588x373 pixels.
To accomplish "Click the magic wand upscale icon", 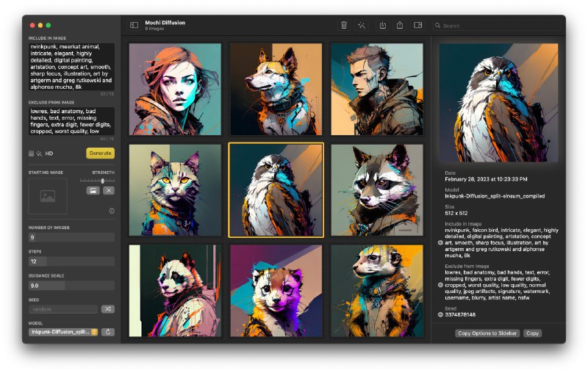I will tap(362, 25).
